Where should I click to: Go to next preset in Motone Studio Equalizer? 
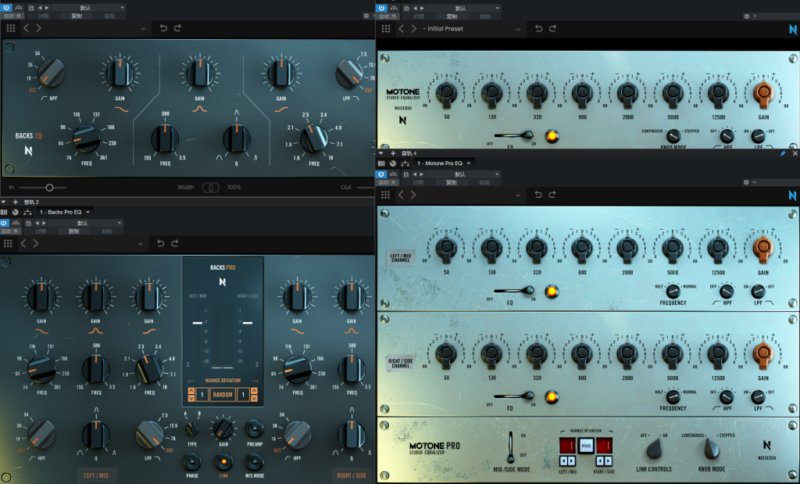point(411,28)
